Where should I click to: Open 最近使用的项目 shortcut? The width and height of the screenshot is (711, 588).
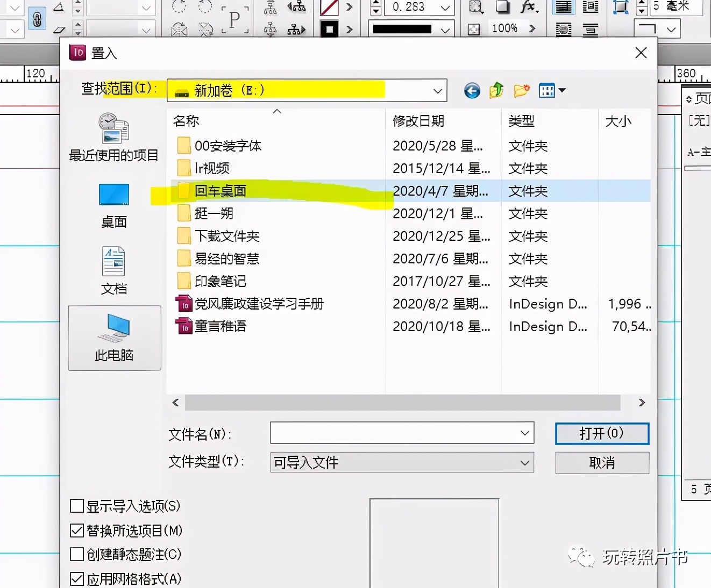(x=113, y=137)
